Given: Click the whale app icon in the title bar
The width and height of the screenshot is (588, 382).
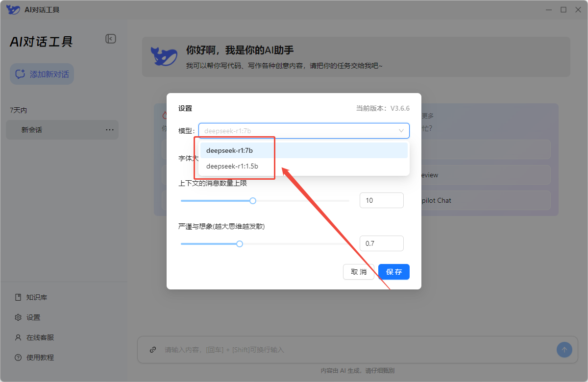Looking at the screenshot, I should (13, 10).
